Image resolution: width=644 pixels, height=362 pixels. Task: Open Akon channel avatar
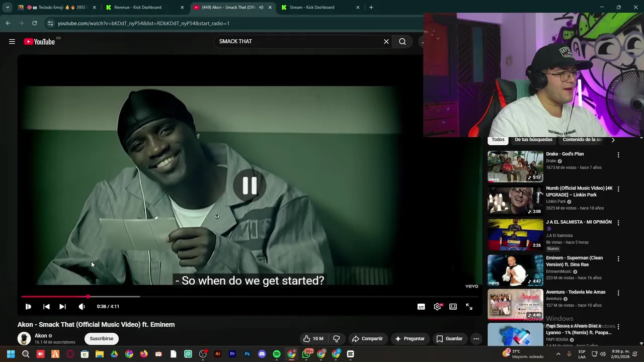pyautogui.click(x=24, y=339)
